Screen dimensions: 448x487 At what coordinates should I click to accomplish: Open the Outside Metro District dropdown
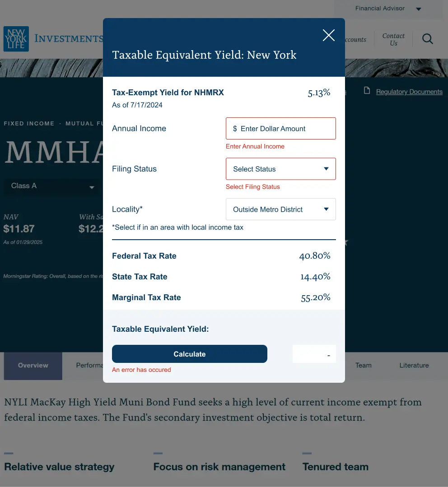click(280, 209)
